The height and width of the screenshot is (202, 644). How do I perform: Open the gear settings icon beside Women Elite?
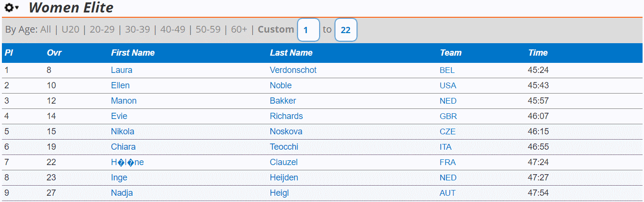coord(12,8)
